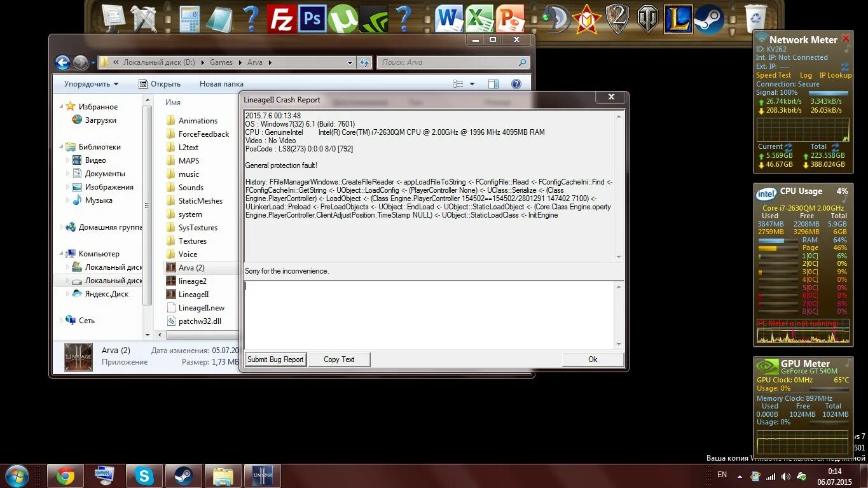
Task: Open the Упорядочить dropdown menu
Action: (x=91, y=84)
